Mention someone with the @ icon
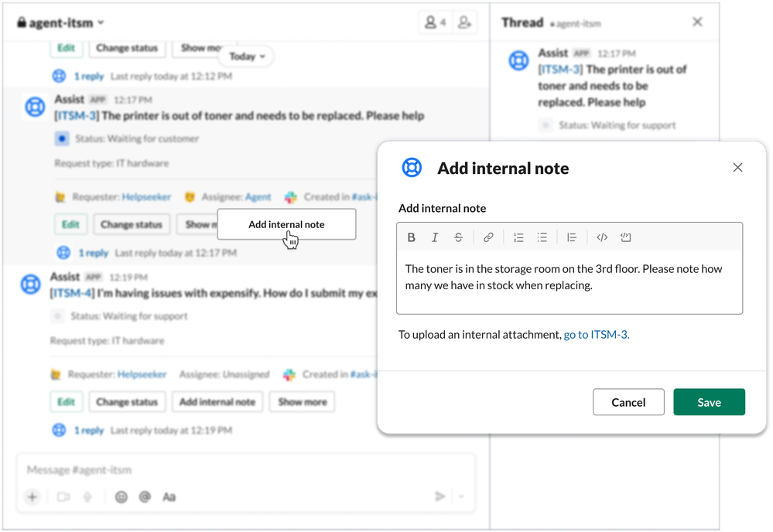Screen dimensions: 773x532 click(145, 496)
